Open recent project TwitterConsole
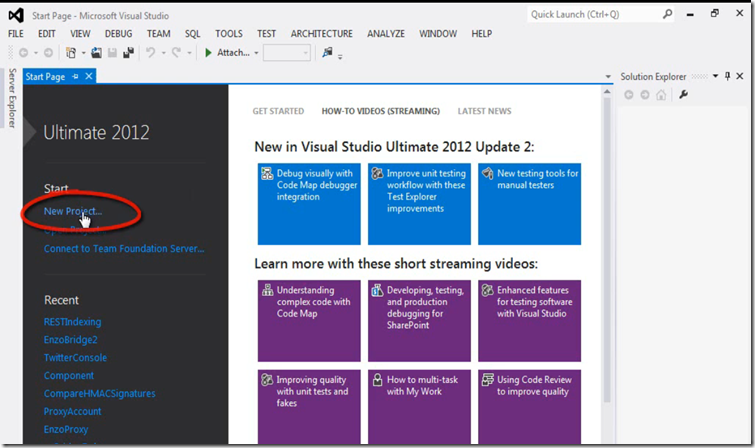The image size is (755, 448). click(75, 357)
